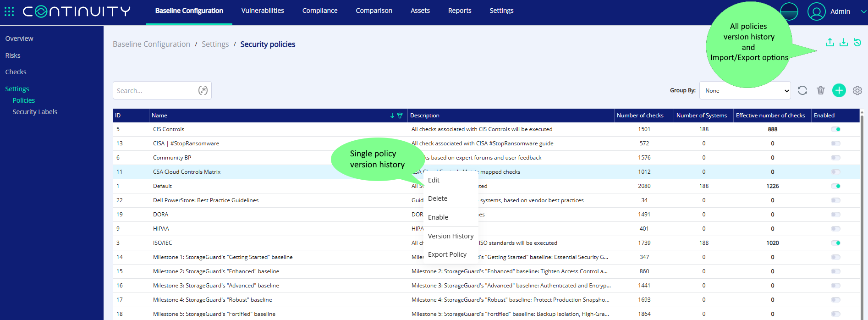Enable the DORA policy toggle
Image resolution: width=868 pixels, height=320 pixels.
click(x=835, y=215)
